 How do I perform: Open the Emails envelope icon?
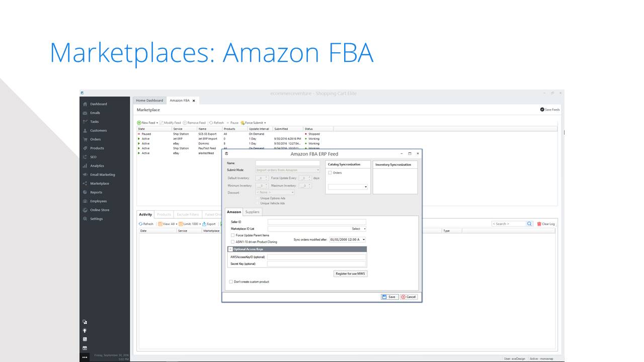click(85, 113)
